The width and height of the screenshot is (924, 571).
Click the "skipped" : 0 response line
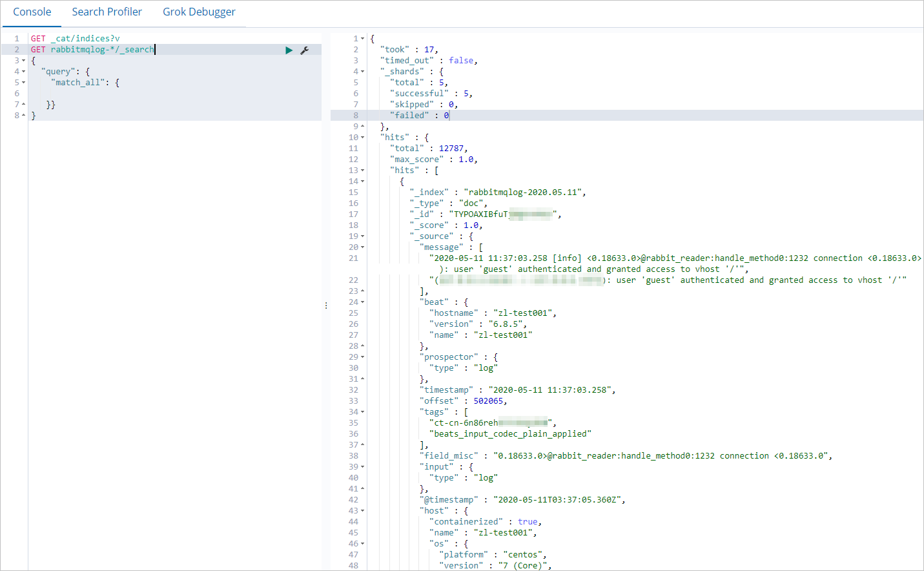click(424, 105)
